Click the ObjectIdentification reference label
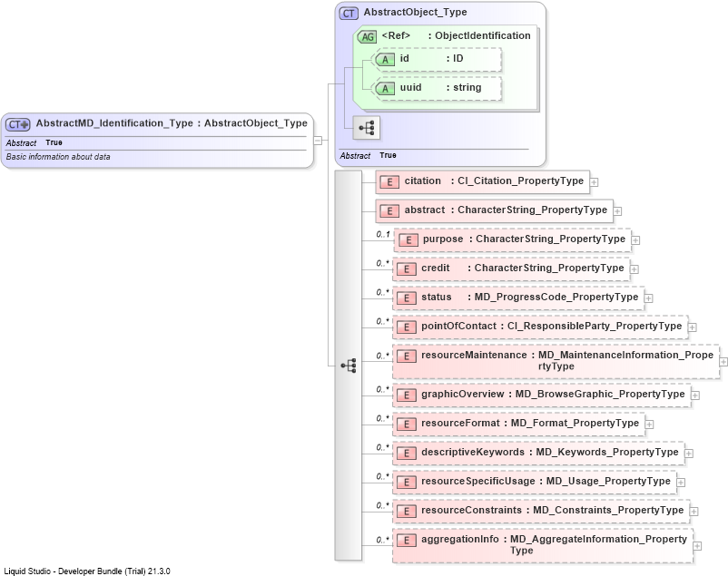This screenshot has height=576, width=728. (x=482, y=35)
